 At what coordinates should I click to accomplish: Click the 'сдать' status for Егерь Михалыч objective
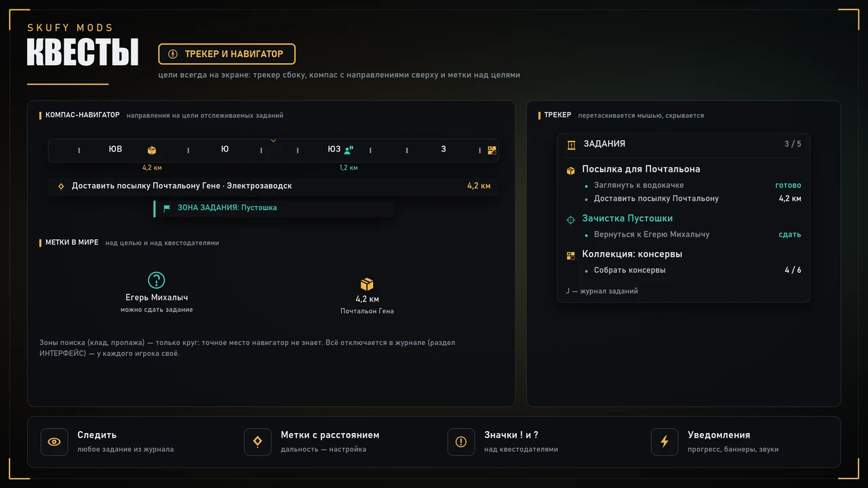(789, 235)
